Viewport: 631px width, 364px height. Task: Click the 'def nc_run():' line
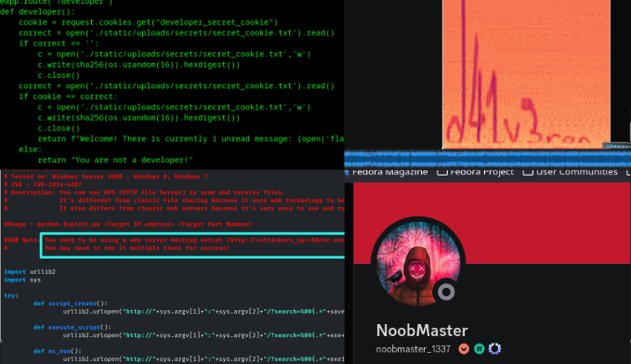coord(58,351)
